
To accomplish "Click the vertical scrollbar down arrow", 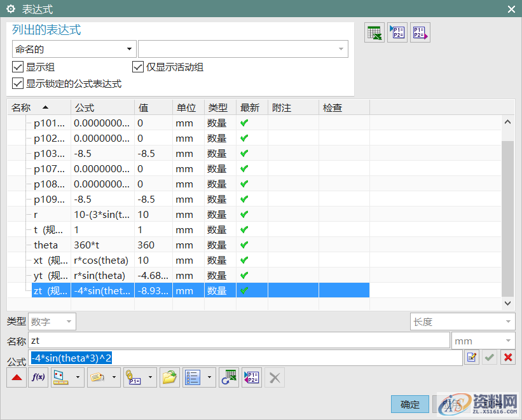I will click(x=507, y=303).
